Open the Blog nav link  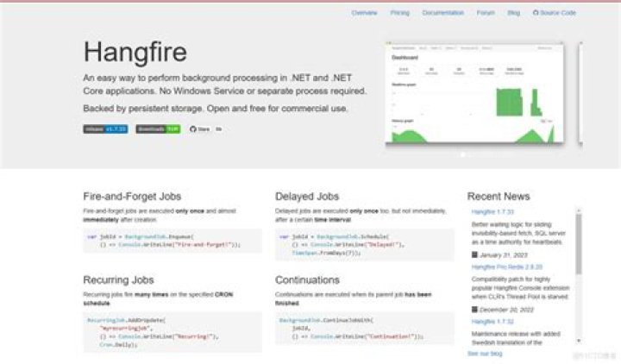513,13
